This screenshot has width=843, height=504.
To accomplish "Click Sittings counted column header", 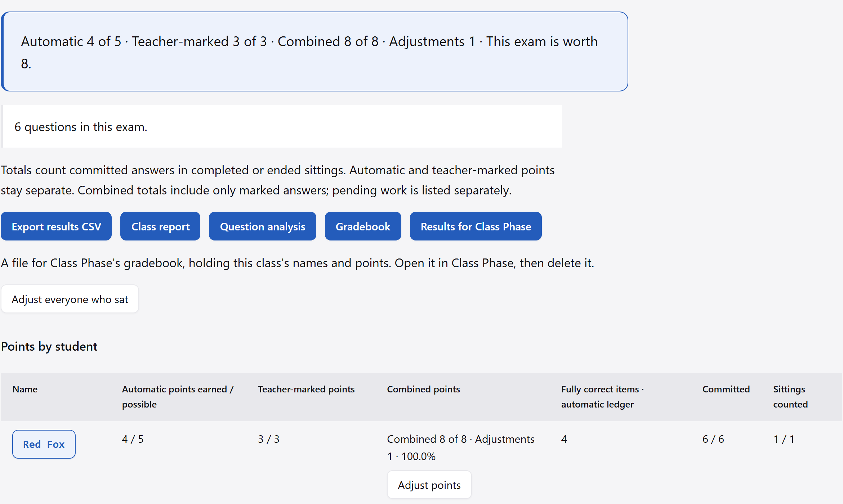I will click(790, 397).
